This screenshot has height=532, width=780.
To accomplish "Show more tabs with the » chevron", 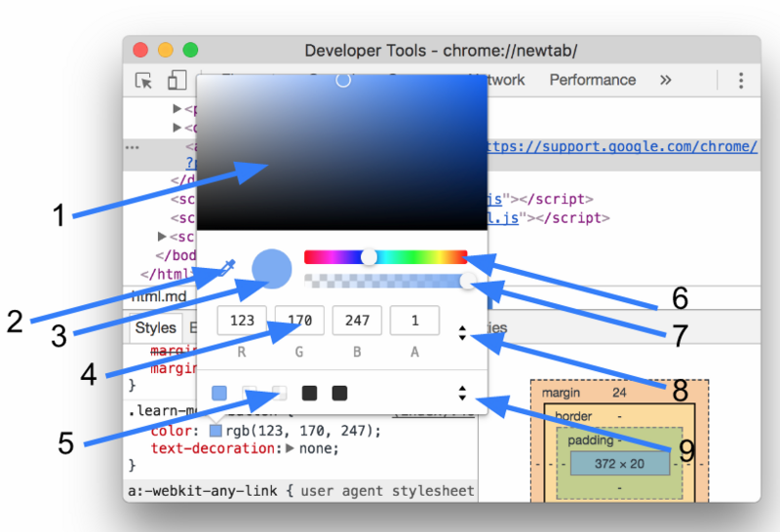I will 666,80.
